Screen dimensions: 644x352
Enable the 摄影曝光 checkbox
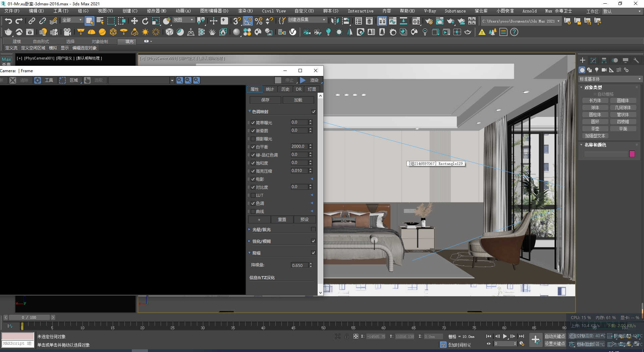[253, 139]
